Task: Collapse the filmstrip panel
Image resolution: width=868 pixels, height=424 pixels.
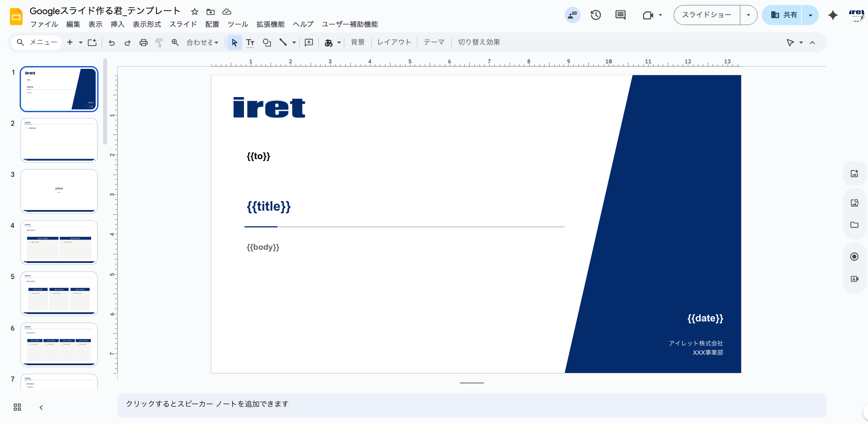Action: (x=41, y=408)
